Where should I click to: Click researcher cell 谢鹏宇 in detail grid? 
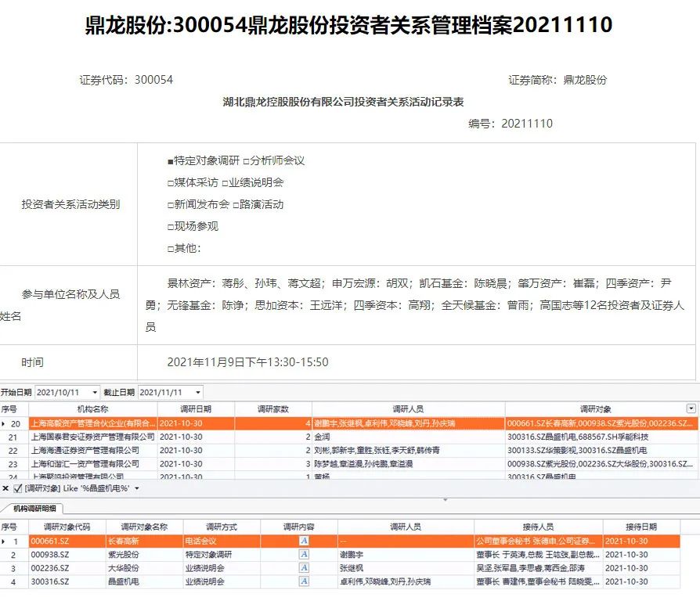tap(406, 555)
